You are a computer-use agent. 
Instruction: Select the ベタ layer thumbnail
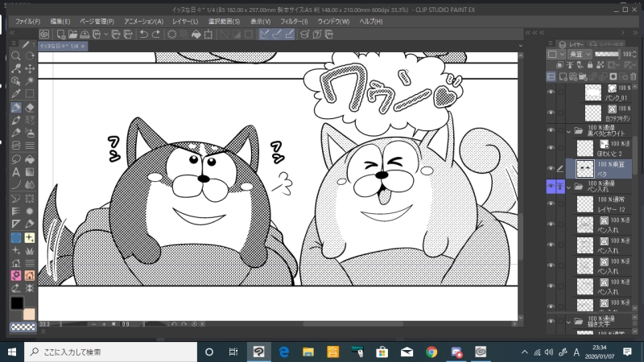pos(585,169)
